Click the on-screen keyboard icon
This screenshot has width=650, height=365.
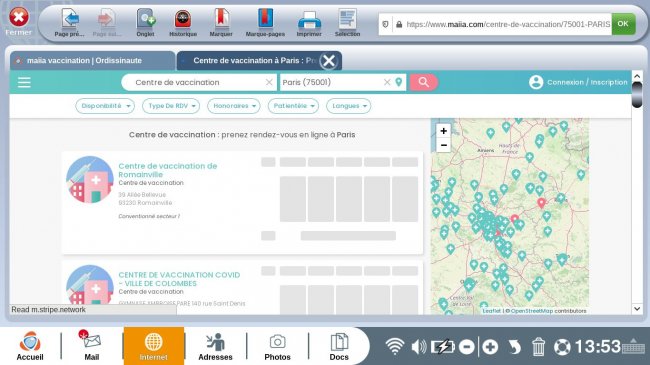[633, 346]
